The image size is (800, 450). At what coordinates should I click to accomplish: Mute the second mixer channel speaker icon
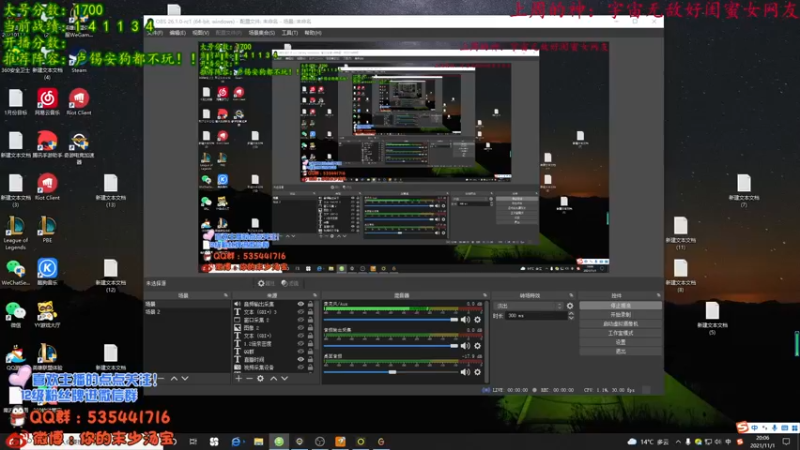(465, 346)
